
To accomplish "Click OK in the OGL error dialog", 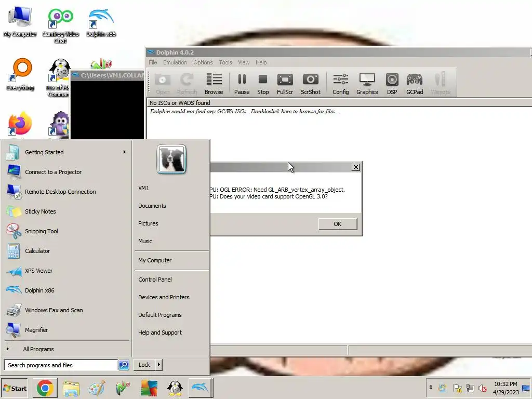I will [338, 224].
